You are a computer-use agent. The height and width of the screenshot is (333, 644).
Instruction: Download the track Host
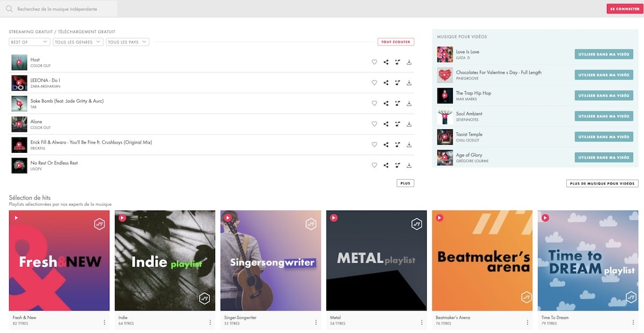[x=409, y=62]
